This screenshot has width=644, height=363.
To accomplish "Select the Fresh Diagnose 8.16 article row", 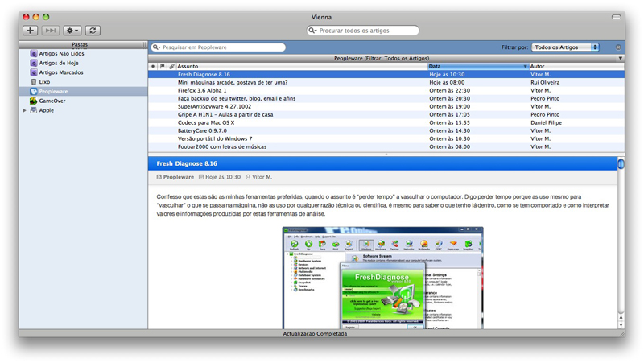I will pos(386,74).
